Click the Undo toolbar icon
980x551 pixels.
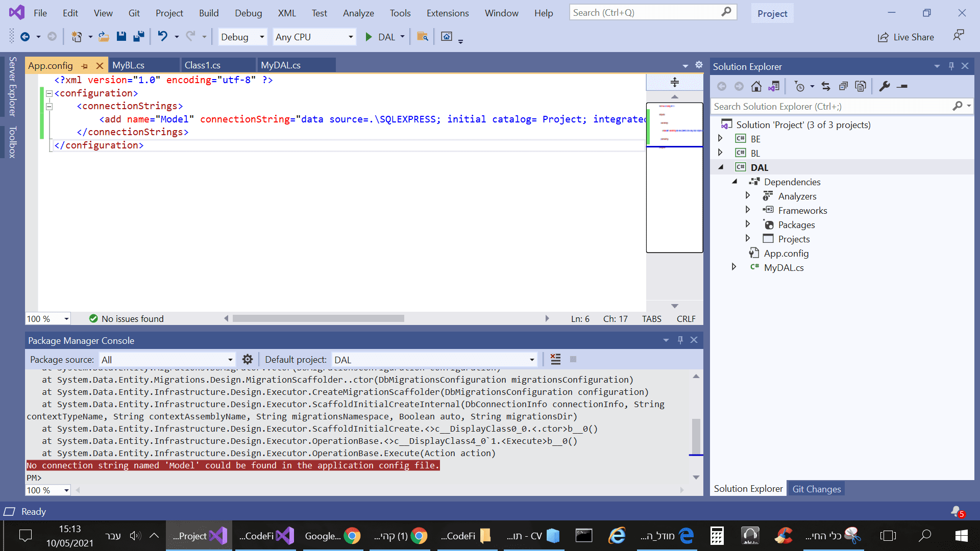[162, 37]
